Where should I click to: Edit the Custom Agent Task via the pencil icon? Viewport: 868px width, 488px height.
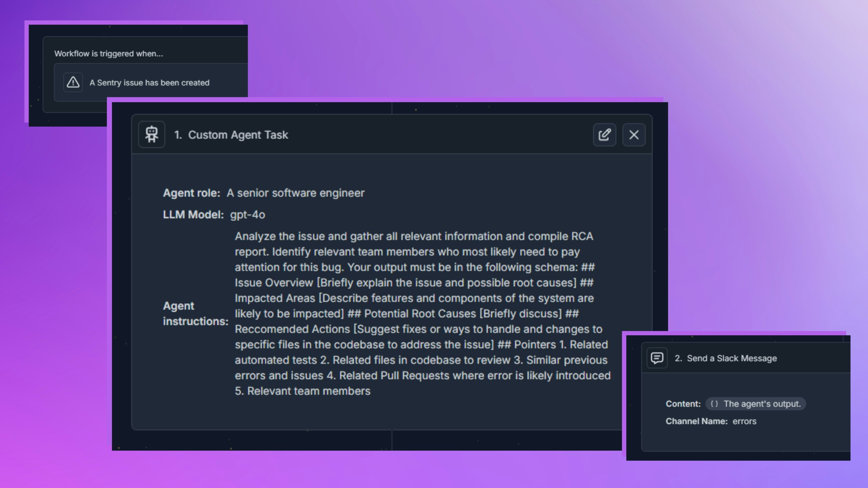click(x=604, y=135)
